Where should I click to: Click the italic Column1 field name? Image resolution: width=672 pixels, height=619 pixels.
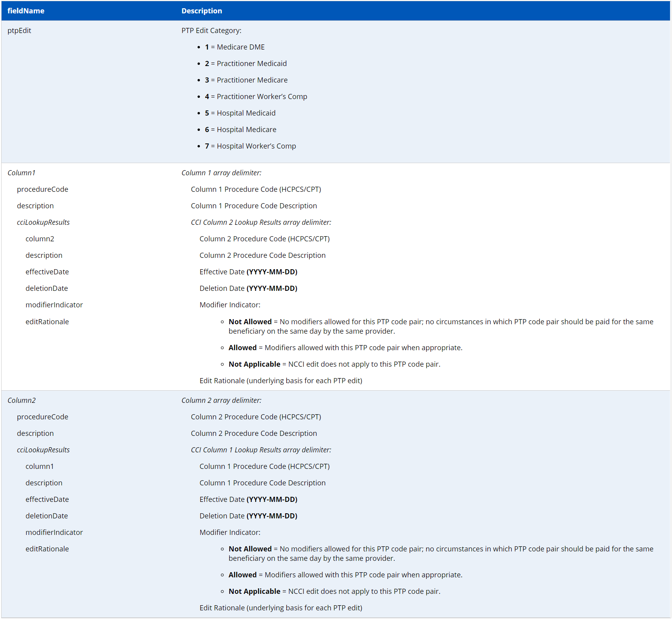(22, 173)
